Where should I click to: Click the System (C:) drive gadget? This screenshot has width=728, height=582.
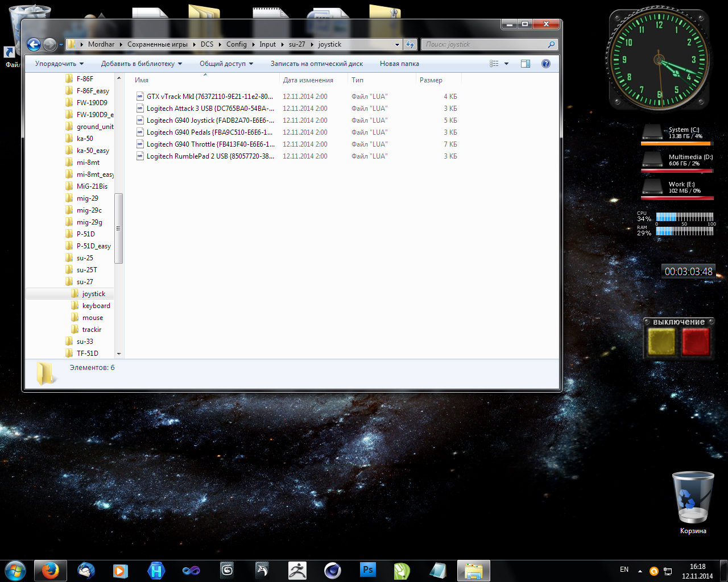[677, 135]
